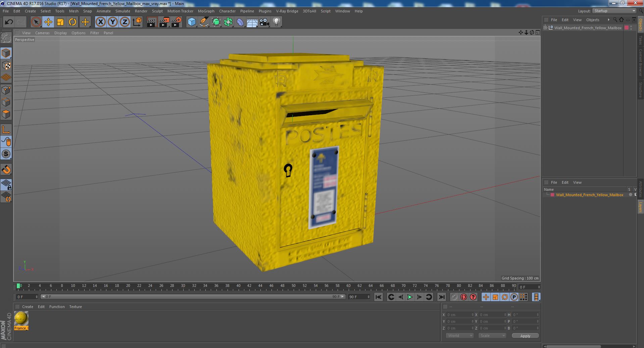Click the Undo arrow icon
Image resolution: width=644 pixels, height=348 pixels.
9,22
